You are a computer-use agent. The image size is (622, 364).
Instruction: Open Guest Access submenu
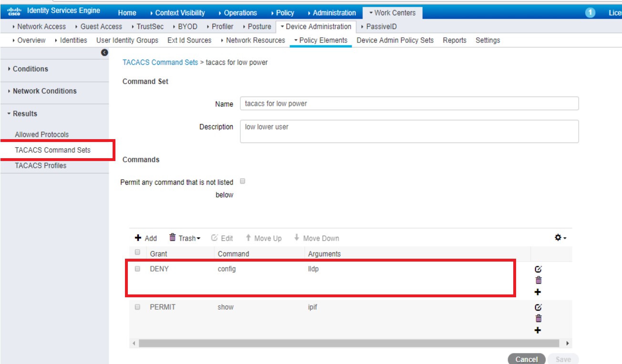click(98, 27)
